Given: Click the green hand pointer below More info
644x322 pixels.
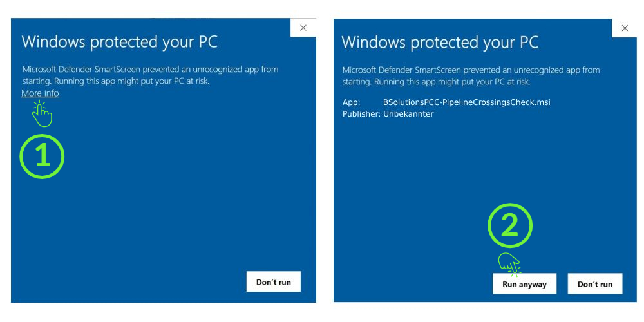Looking at the screenshot, I should click(x=42, y=114).
